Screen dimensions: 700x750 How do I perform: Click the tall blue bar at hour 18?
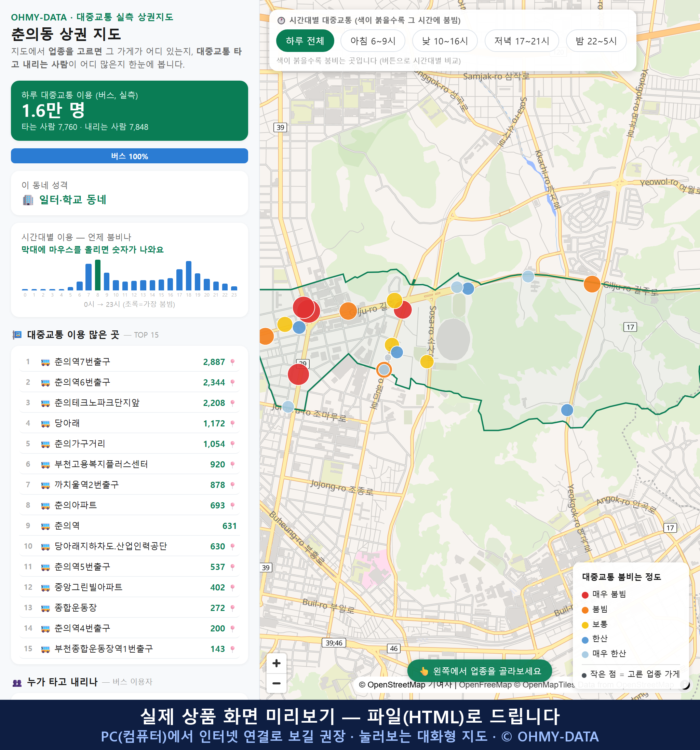tap(189, 275)
